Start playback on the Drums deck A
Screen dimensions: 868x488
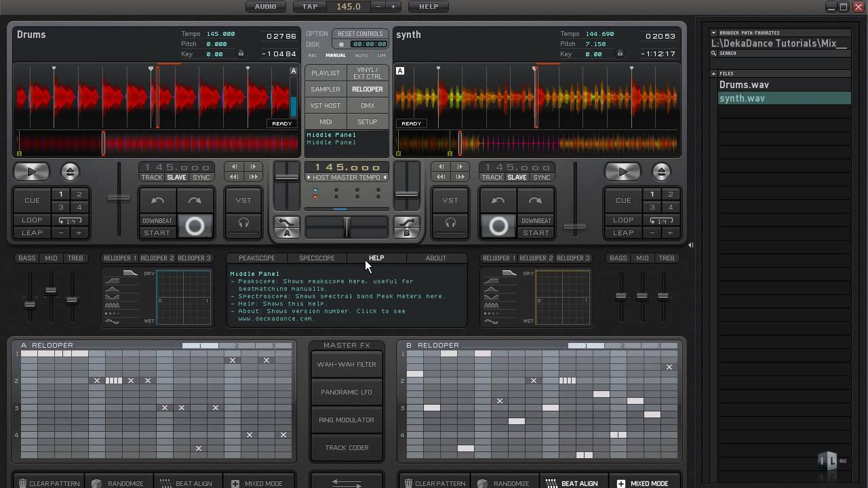(32, 172)
